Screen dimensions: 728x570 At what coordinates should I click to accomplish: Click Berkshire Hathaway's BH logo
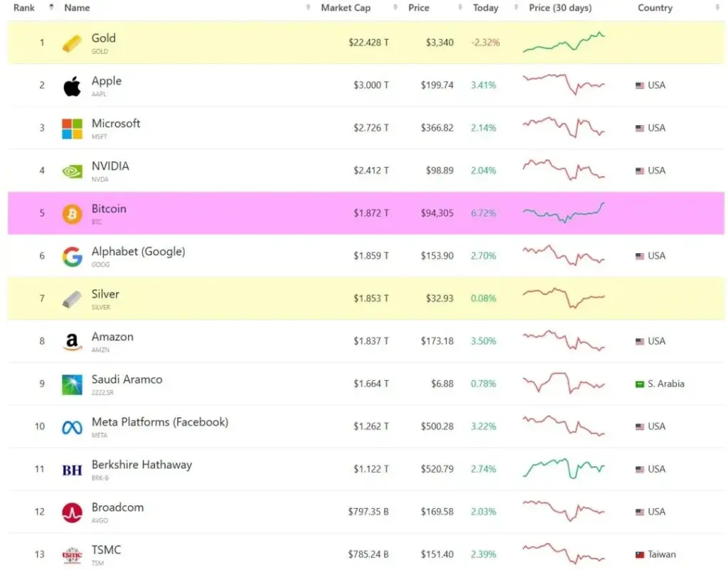pyautogui.click(x=71, y=468)
